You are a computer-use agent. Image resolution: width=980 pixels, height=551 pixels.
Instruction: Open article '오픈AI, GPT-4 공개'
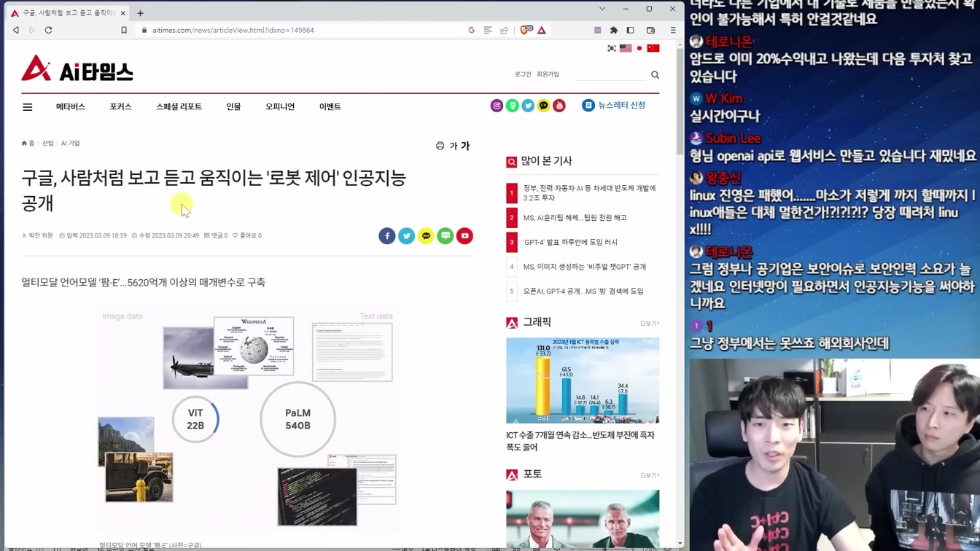[x=583, y=292]
